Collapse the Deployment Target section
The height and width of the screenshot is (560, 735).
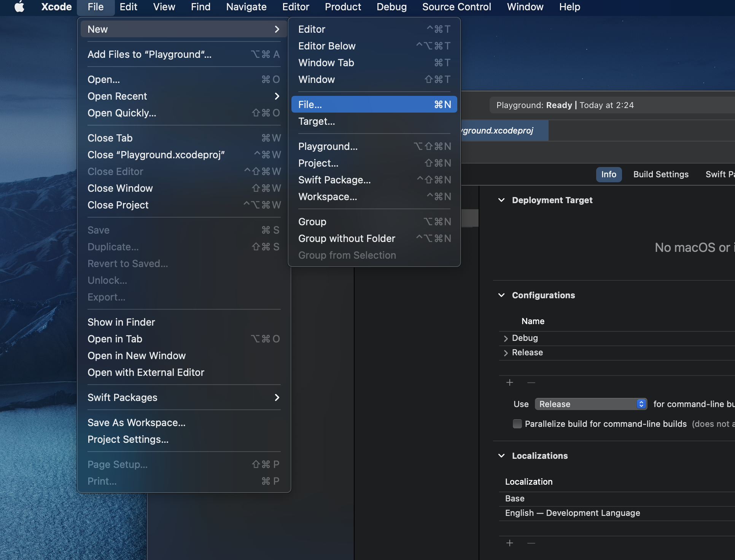501,200
